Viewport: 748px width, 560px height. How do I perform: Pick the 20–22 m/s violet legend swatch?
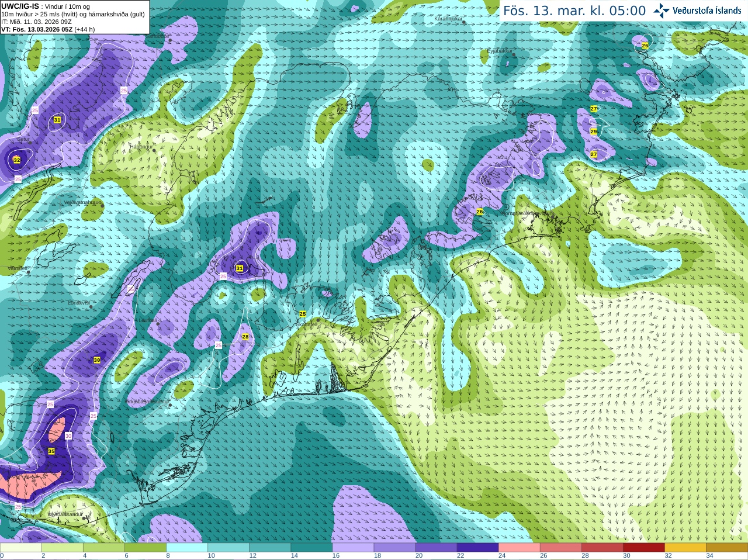[x=436, y=548]
